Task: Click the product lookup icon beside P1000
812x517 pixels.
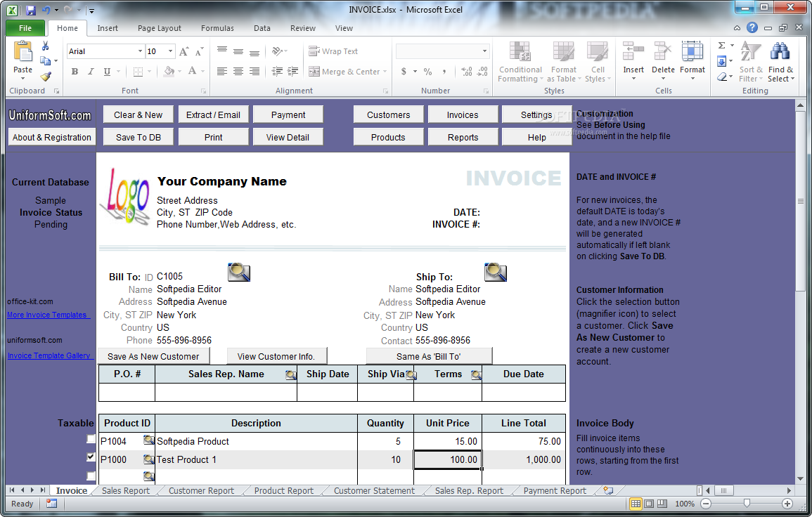Action: pos(148,459)
